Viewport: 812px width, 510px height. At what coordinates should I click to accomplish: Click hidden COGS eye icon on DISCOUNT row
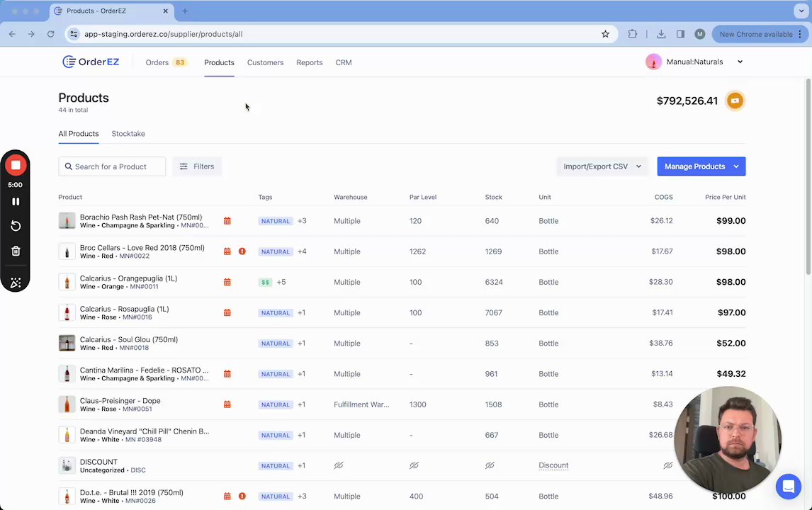[x=668, y=465]
